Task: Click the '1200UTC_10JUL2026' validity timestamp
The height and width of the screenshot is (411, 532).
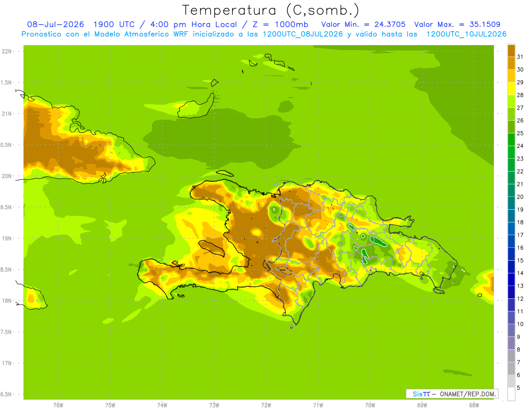Action: (x=466, y=34)
